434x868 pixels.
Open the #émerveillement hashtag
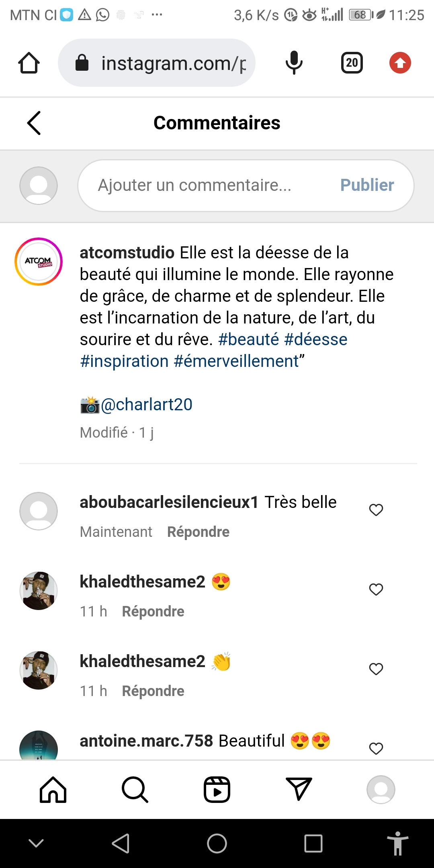click(x=236, y=361)
